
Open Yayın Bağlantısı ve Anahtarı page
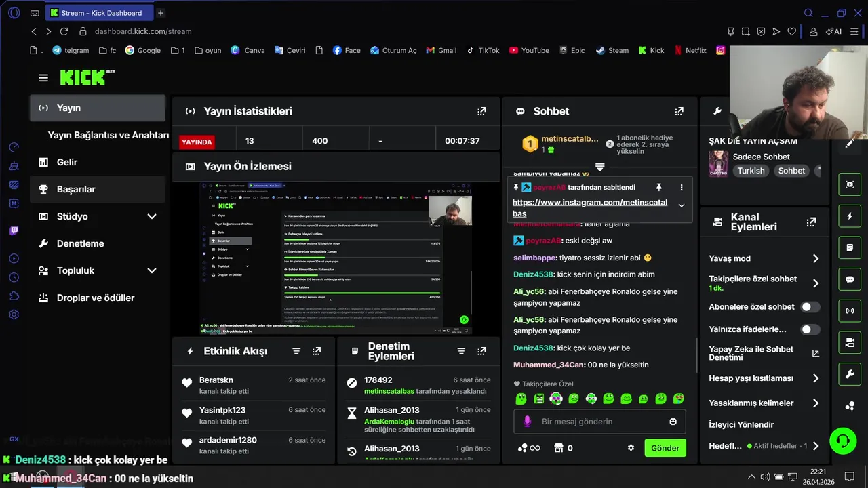pyautogui.click(x=108, y=135)
